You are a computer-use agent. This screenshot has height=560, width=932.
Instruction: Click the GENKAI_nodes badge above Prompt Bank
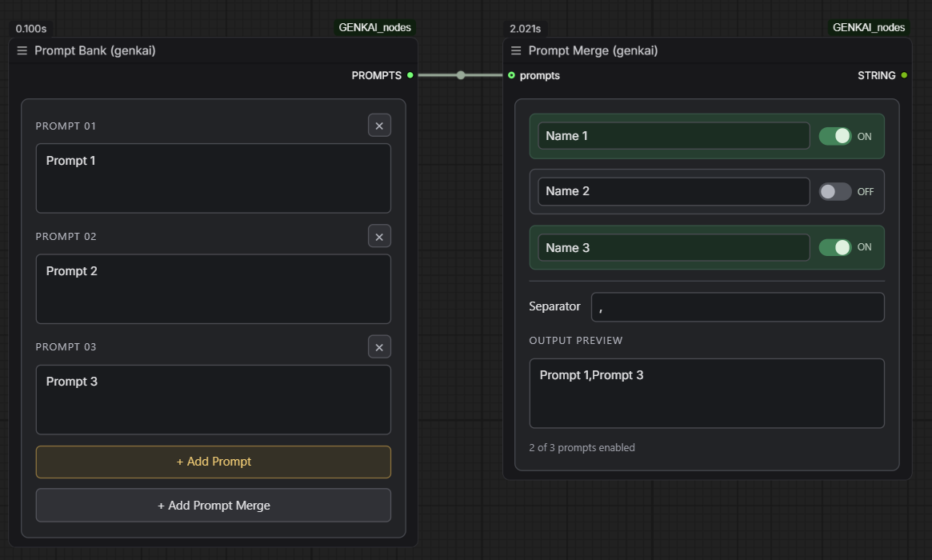coord(374,27)
